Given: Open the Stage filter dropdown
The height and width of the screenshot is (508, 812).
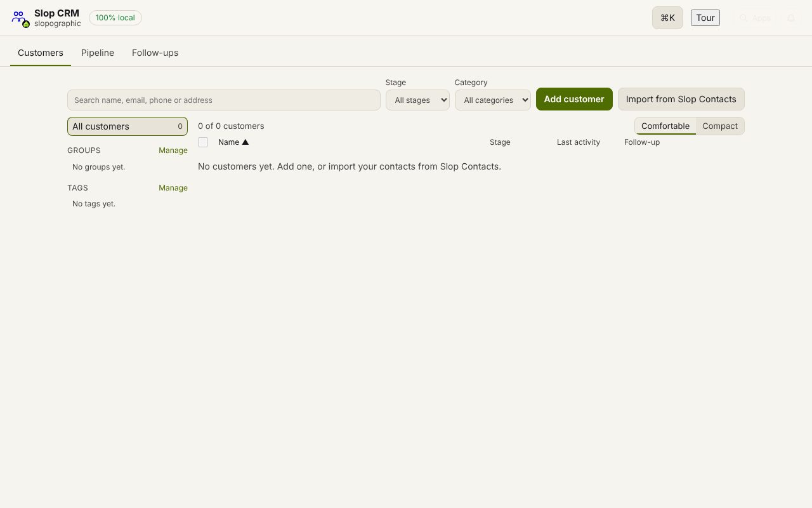Looking at the screenshot, I should (x=417, y=100).
